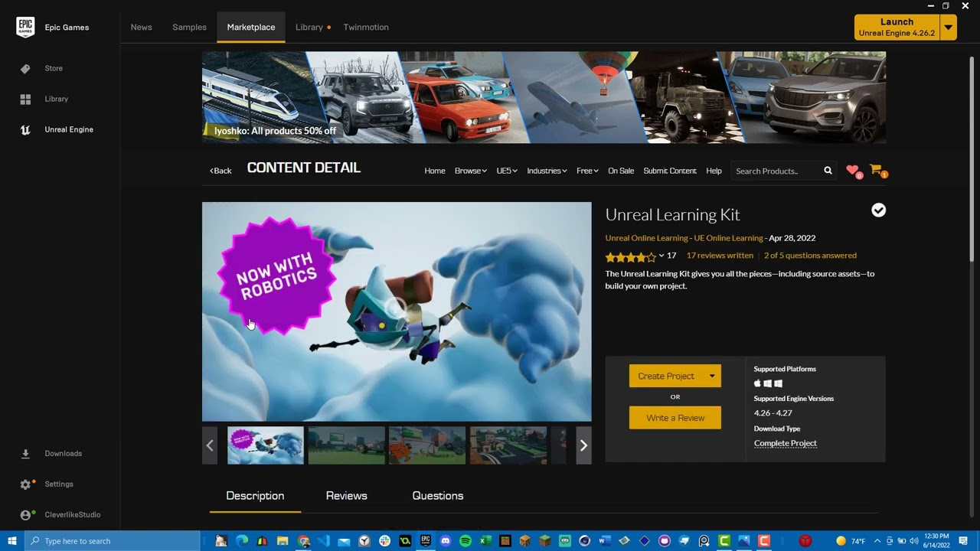Go Back to the previous page
This screenshot has width=980, height=551.
click(x=220, y=171)
